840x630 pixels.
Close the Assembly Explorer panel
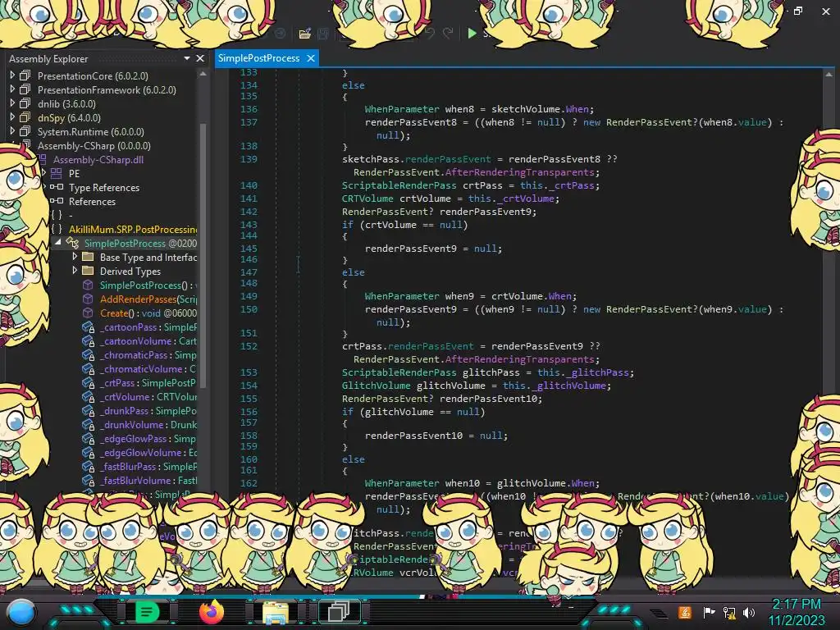[x=200, y=58]
